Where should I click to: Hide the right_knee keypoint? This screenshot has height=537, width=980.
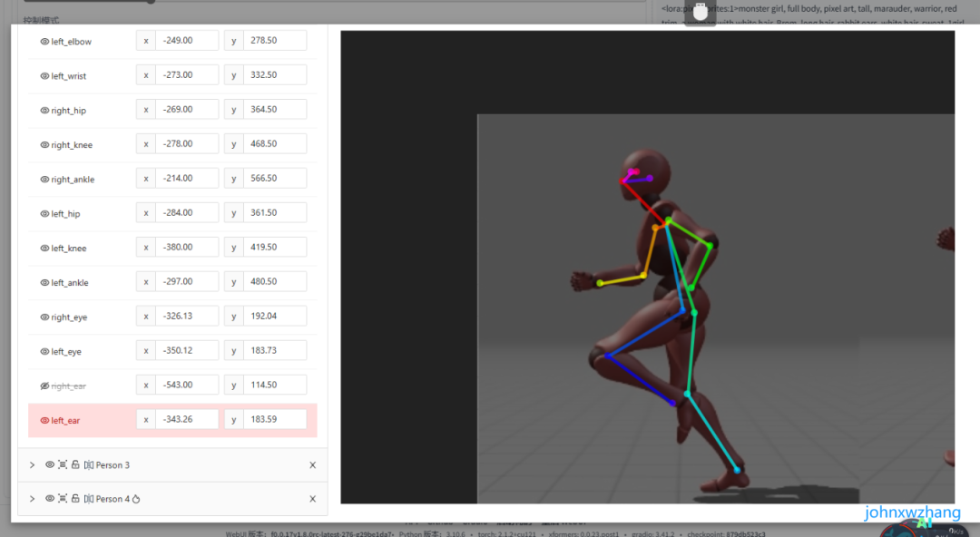point(44,144)
